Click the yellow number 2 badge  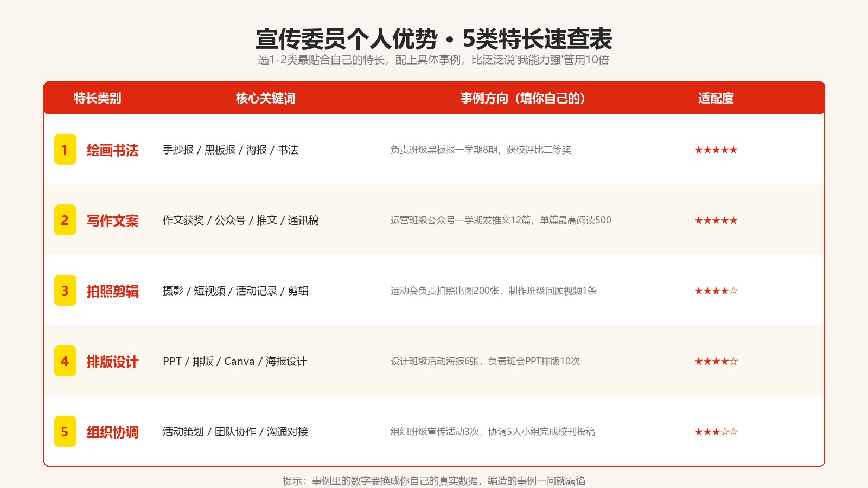pos(65,220)
